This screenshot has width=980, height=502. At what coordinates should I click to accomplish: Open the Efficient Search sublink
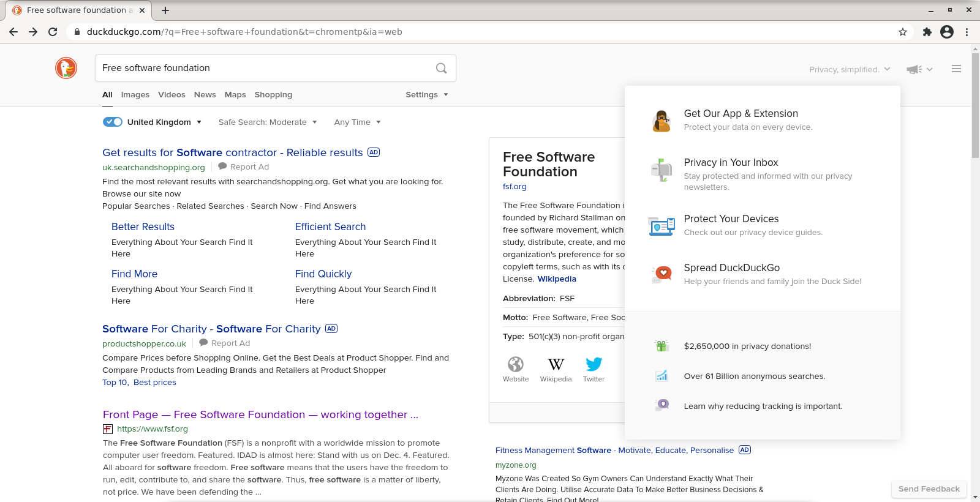click(x=330, y=227)
